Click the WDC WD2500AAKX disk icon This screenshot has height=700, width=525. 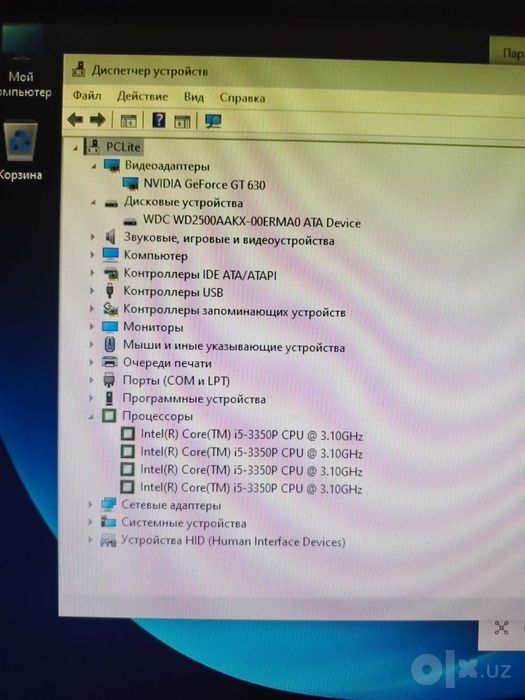130,221
